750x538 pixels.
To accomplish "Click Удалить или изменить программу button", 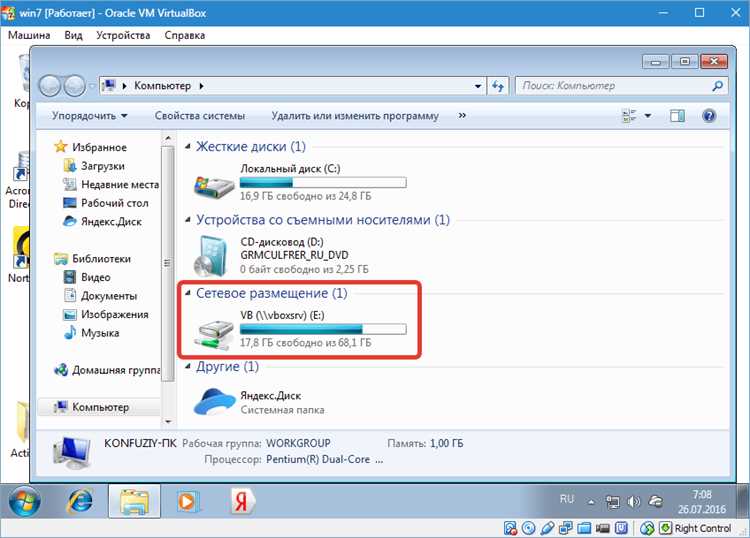I will coord(355,116).
